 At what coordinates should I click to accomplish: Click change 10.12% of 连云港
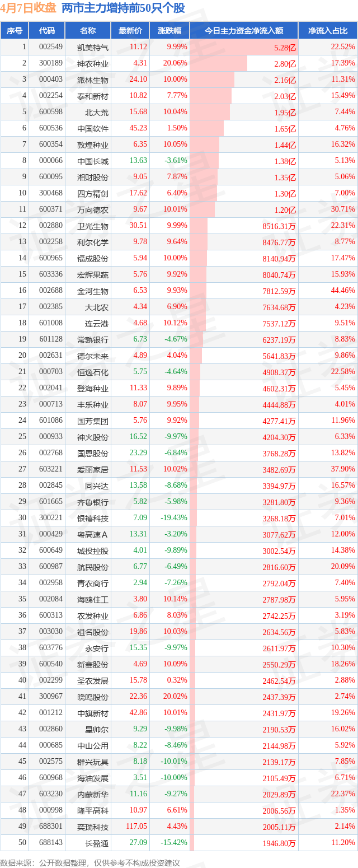(x=176, y=324)
